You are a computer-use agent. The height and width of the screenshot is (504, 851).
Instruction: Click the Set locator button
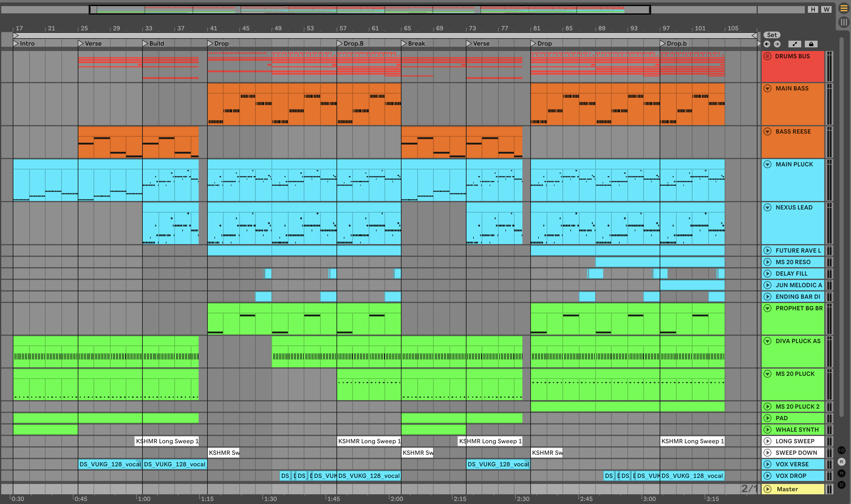(x=772, y=35)
